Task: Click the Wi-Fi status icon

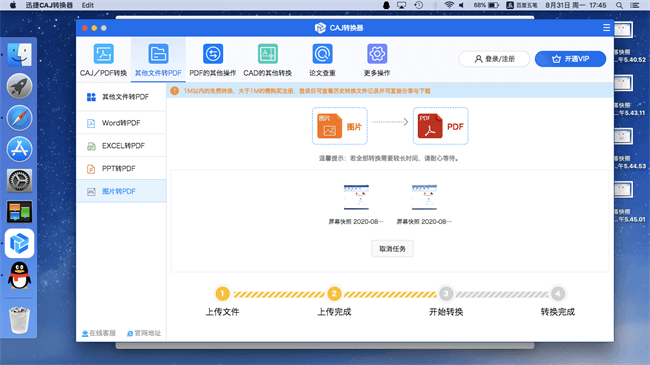Action: (449, 5)
